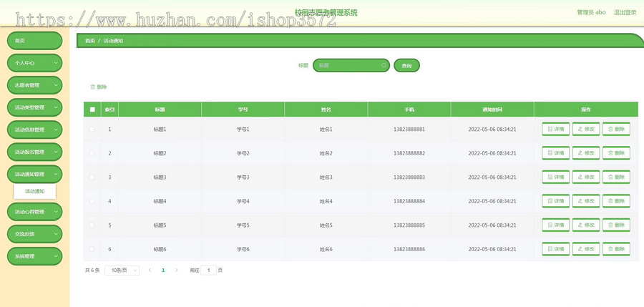
Task: Click the 删除 batch delete button
Action: [x=99, y=87]
